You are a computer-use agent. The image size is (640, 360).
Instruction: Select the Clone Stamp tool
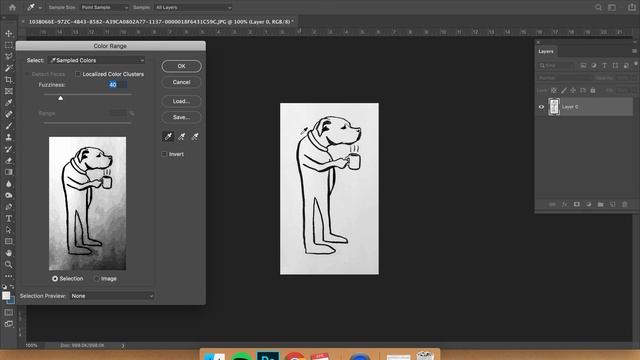click(x=9, y=137)
